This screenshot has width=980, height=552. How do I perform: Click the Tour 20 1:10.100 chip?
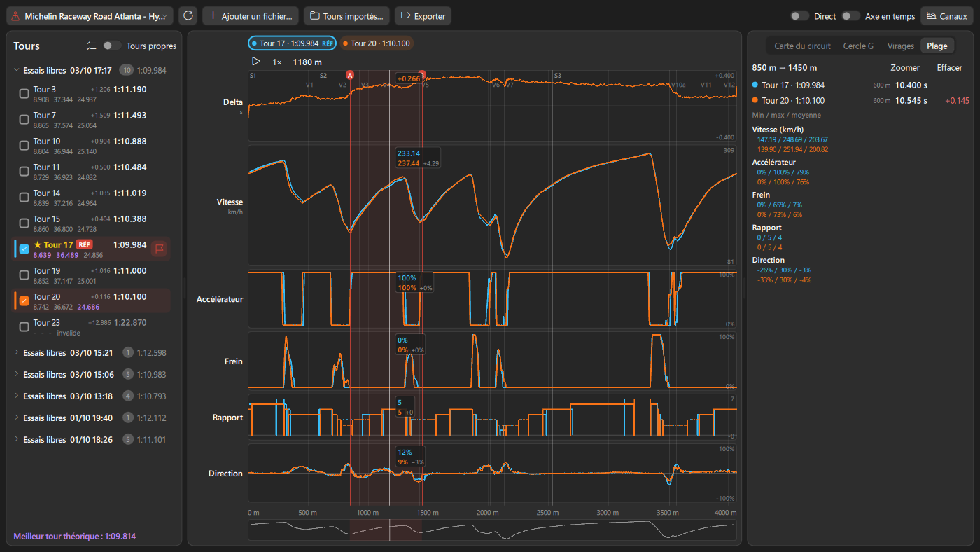(377, 43)
